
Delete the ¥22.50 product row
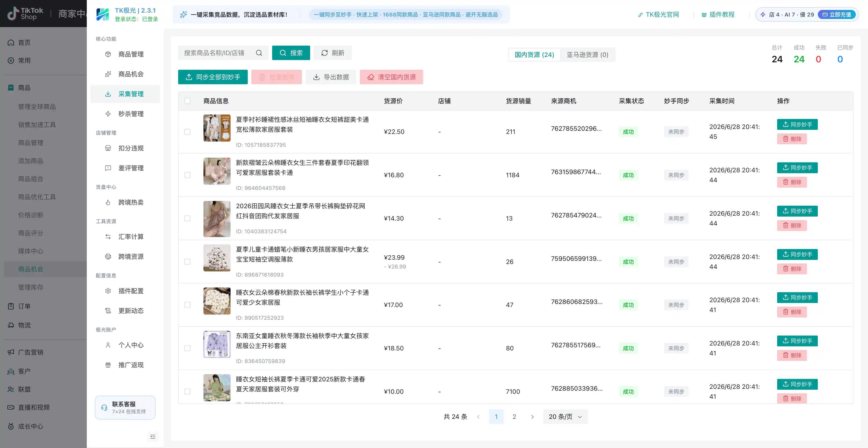coord(792,139)
